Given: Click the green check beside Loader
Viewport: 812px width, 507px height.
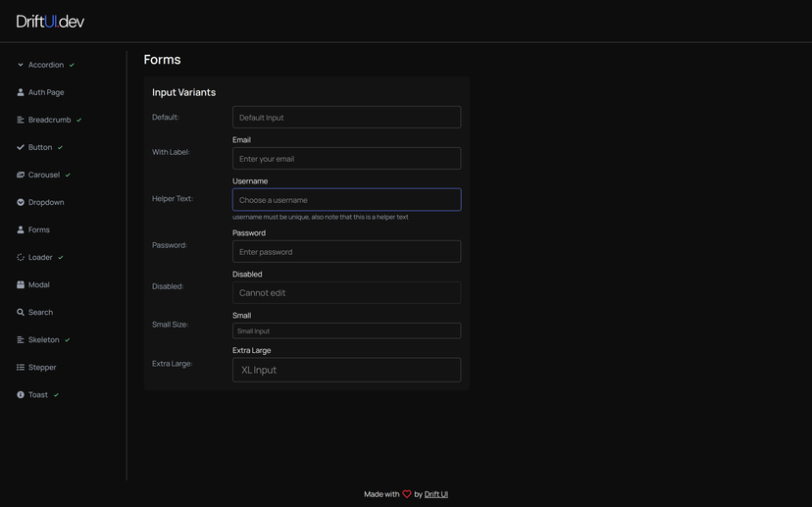Looking at the screenshot, I should point(60,257).
